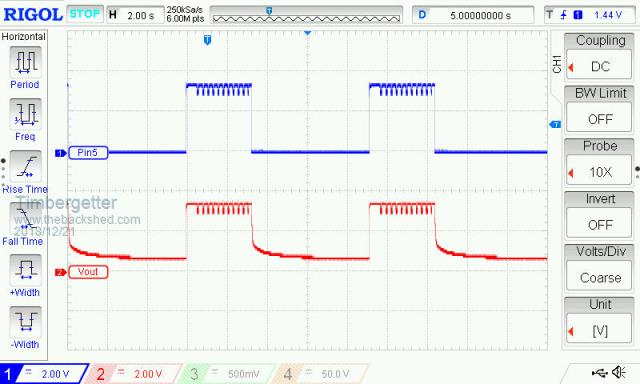
Task: Click the USB status icon
Action: [x=600, y=372]
